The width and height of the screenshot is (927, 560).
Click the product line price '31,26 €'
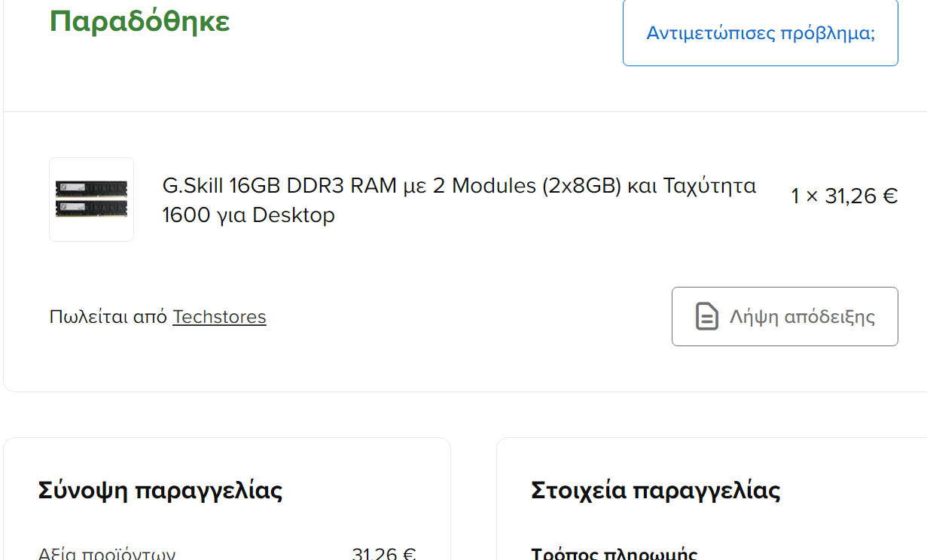[861, 196]
